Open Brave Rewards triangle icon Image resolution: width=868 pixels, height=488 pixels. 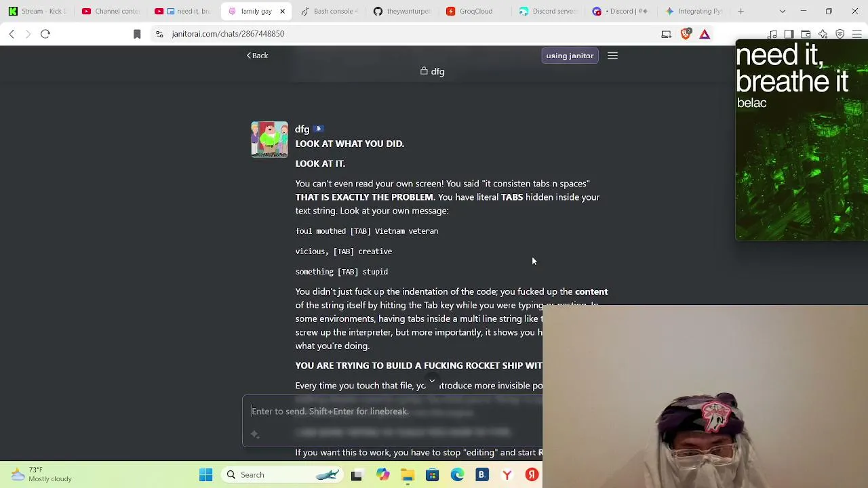click(705, 34)
